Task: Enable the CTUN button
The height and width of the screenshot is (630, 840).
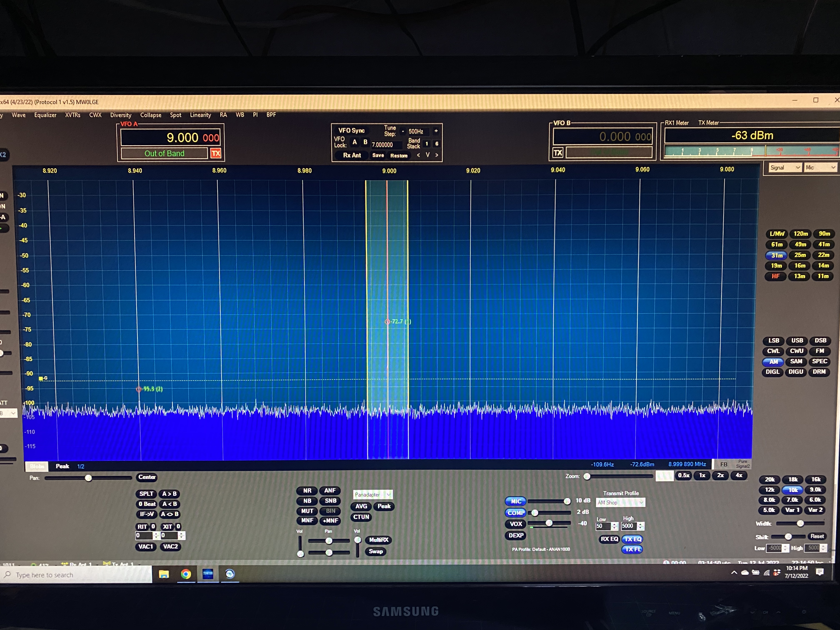Action: tap(361, 517)
